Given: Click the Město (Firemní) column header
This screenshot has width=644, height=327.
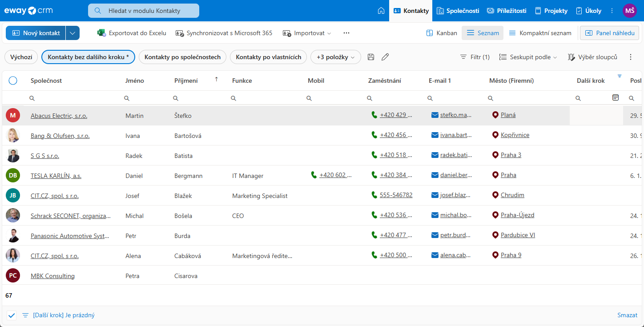Looking at the screenshot, I should [511, 81].
